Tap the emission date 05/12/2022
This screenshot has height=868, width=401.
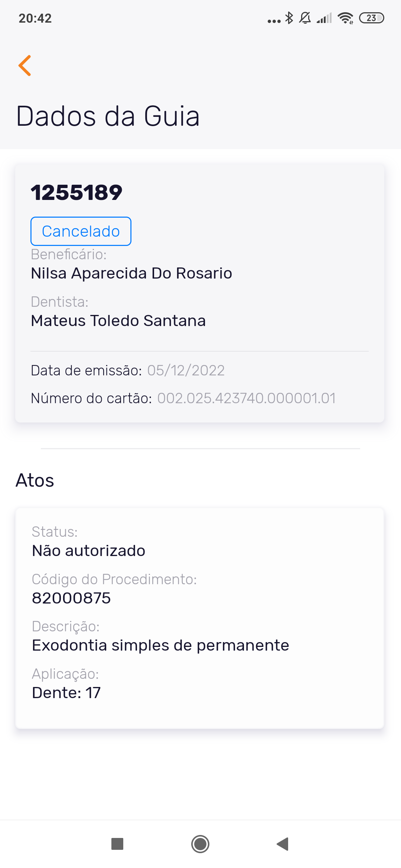pos(186,371)
